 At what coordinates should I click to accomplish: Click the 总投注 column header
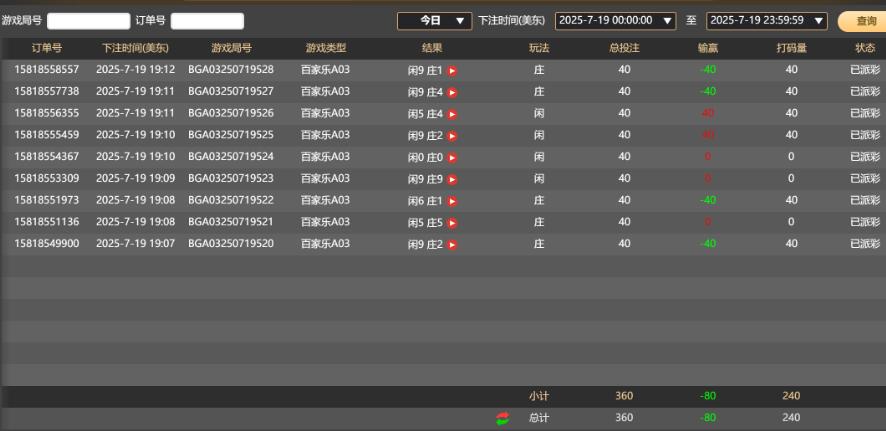tap(624, 49)
